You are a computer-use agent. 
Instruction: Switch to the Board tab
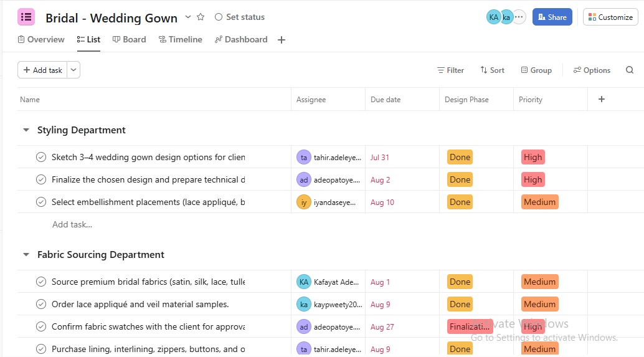pos(130,39)
